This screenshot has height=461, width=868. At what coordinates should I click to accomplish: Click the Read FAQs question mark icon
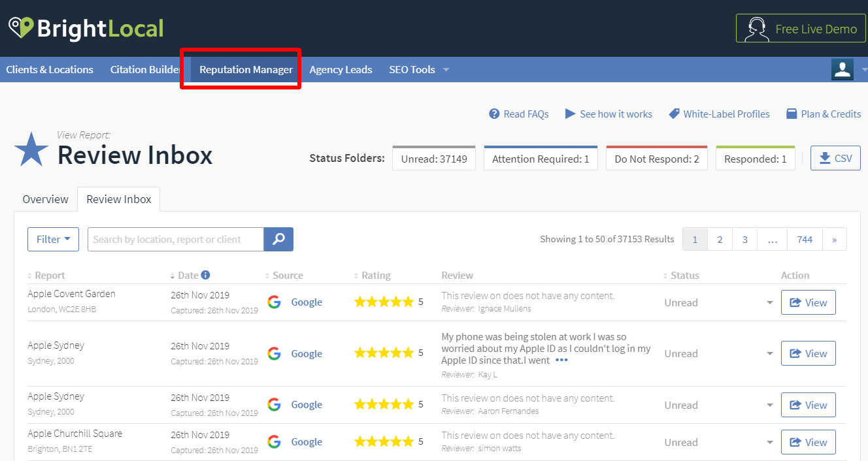[x=494, y=114]
